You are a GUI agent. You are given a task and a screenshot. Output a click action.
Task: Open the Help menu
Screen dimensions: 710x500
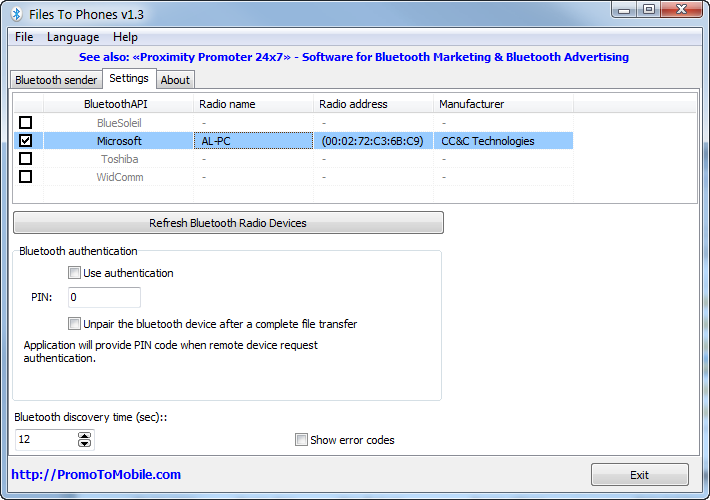(x=126, y=37)
